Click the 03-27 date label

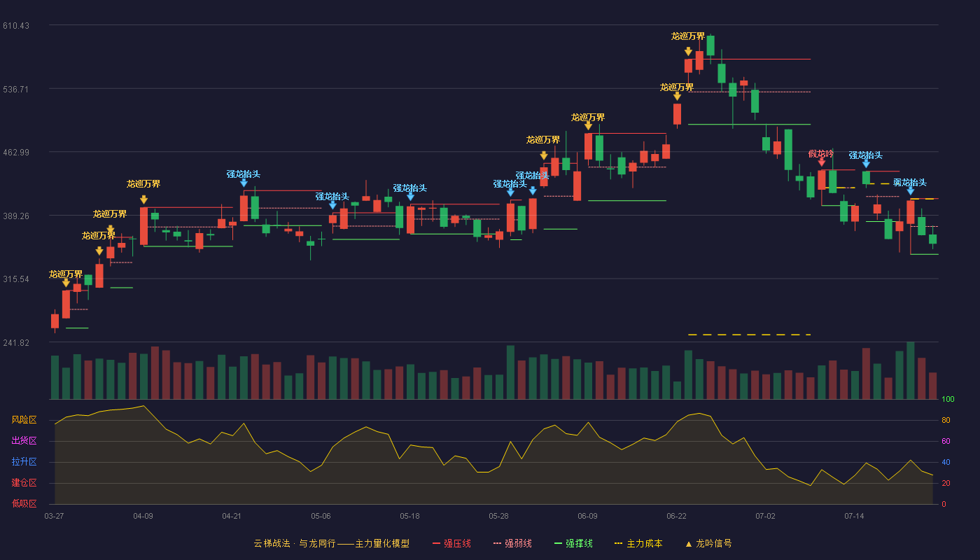(x=54, y=516)
